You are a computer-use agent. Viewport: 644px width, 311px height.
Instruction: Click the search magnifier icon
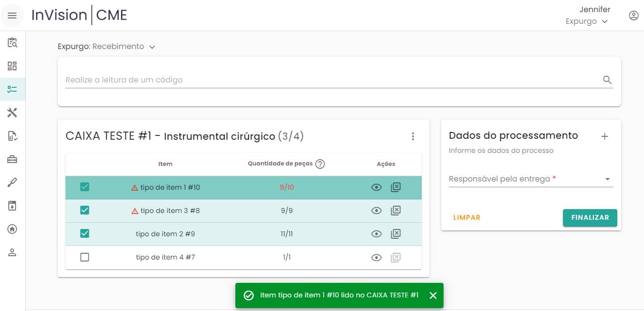click(x=607, y=80)
